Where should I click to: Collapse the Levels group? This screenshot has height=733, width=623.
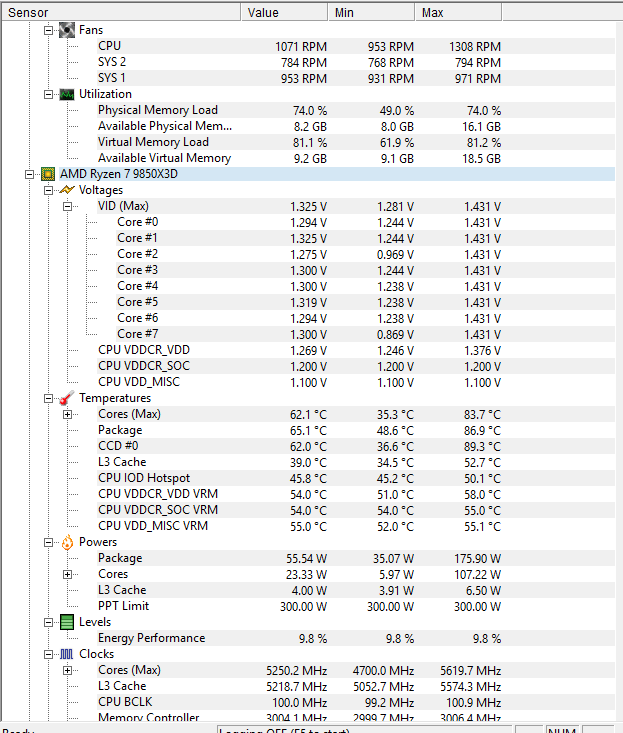coord(48,622)
